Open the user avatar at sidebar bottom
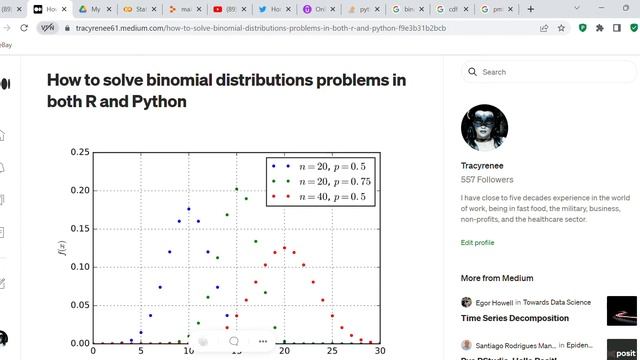The image size is (640, 360). click(x=3, y=338)
